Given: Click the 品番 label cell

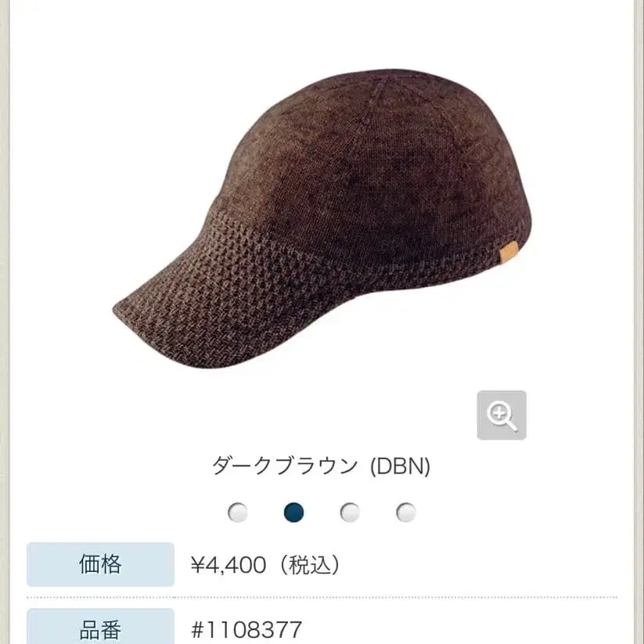Looking at the screenshot, I should [x=101, y=626].
